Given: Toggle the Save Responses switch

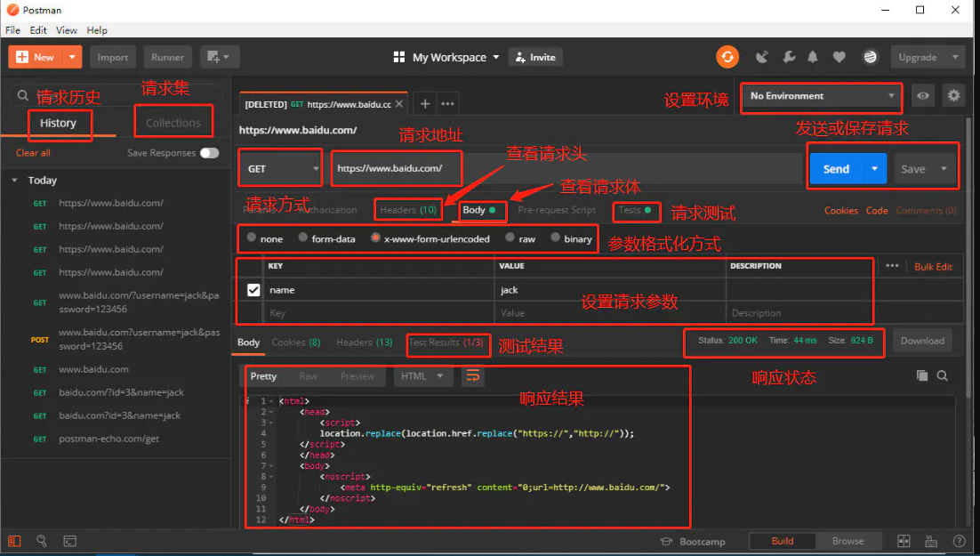Looking at the screenshot, I should [209, 153].
